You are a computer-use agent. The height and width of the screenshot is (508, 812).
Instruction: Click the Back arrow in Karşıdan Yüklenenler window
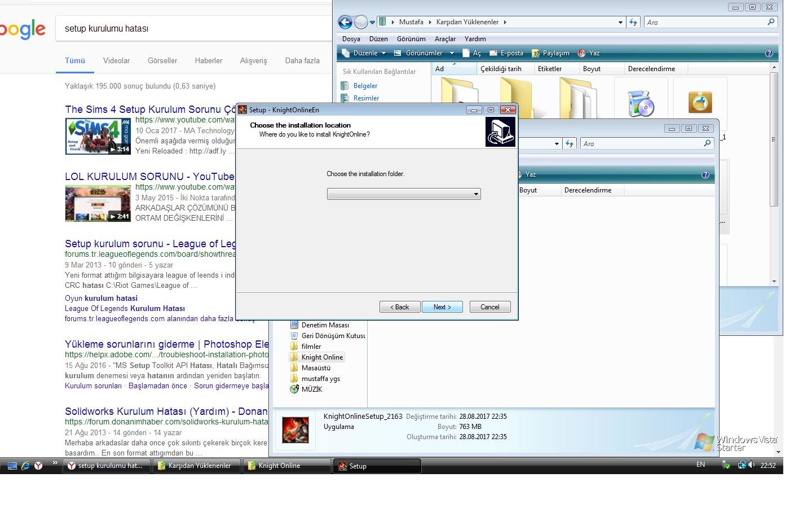345,22
